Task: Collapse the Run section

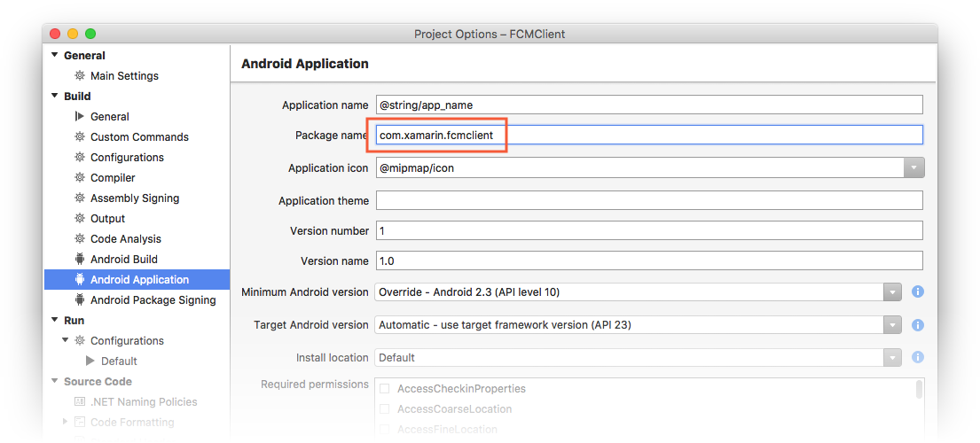Action: click(55, 320)
